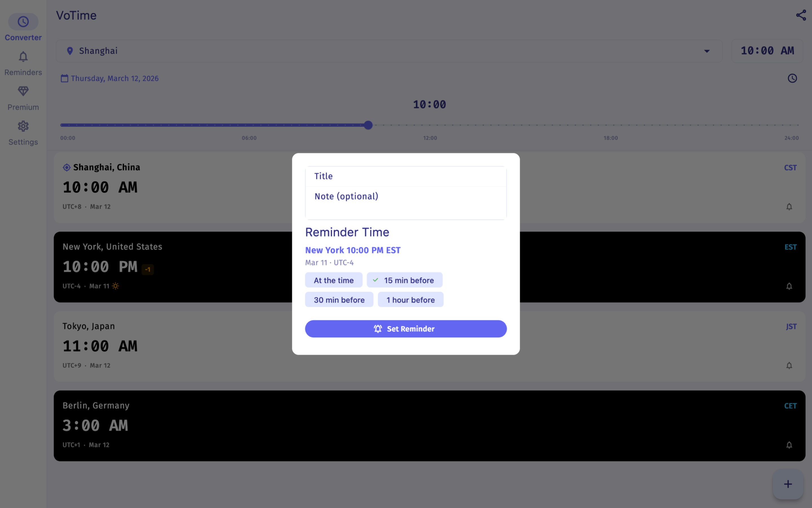Viewport: 812px width, 508px height.
Task: Open the Premium section
Action: pos(23,98)
